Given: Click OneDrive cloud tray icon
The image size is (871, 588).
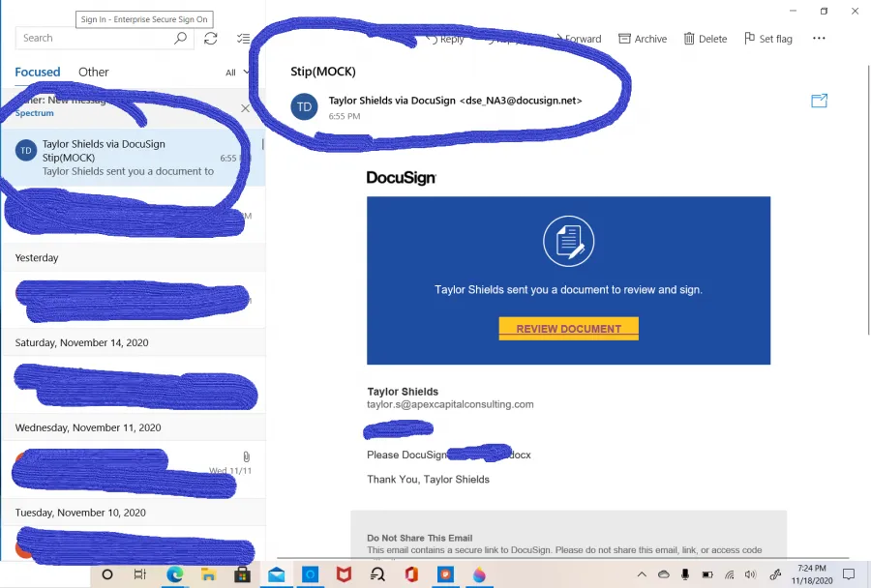Looking at the screenshot, I should click(663, 574).
